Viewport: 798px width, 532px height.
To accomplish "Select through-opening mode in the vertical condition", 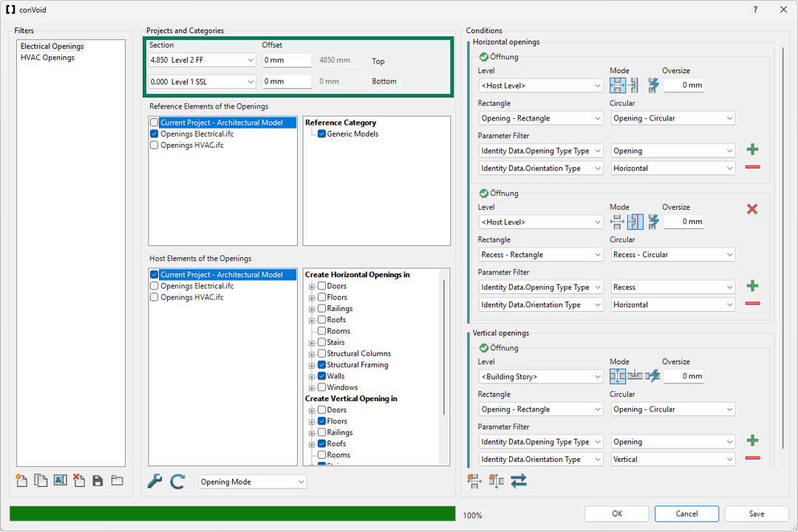I will pyautogui.click(x=617, y=376).
